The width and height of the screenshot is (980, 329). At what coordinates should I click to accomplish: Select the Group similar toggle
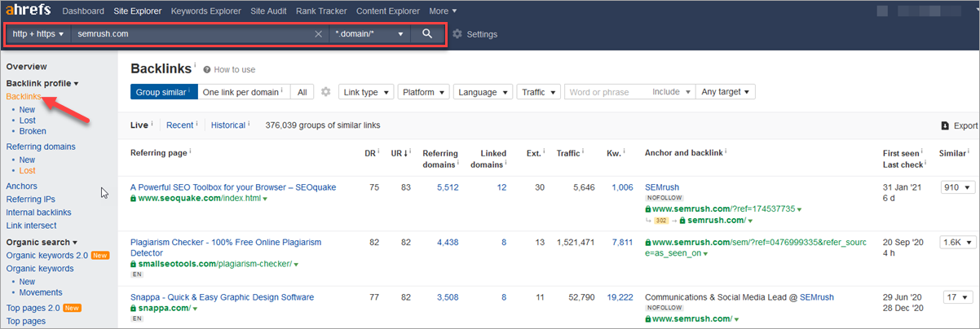coord(164,92)
